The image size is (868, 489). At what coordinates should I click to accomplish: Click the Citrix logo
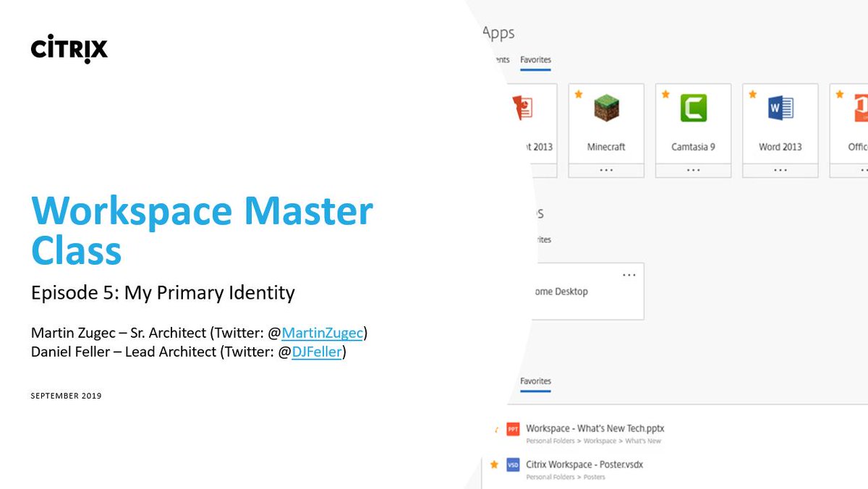tap(69, 49)
